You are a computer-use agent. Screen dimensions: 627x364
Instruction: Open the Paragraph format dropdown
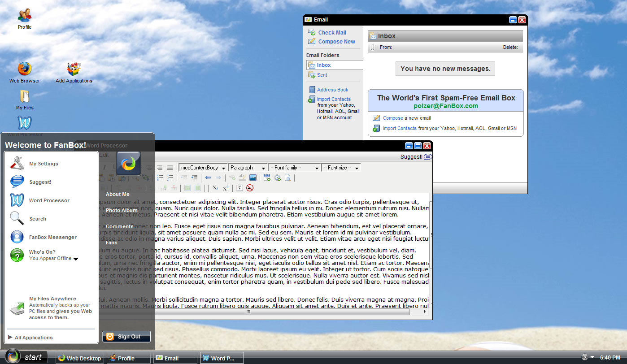(248, 168)
